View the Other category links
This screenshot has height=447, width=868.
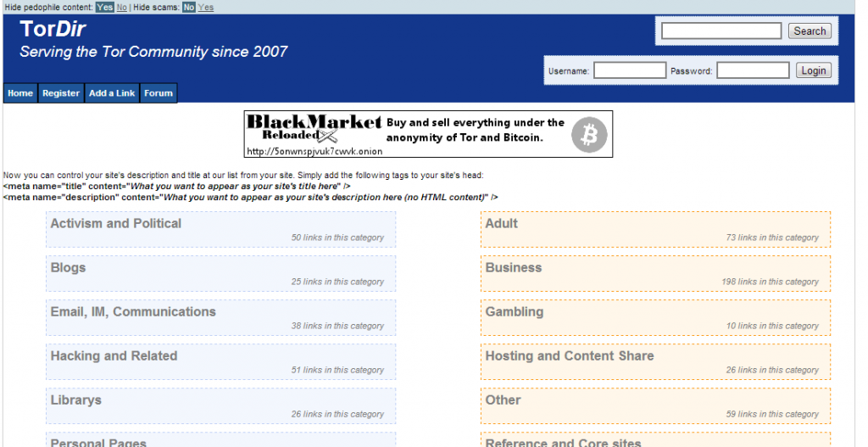click(503, 400)
